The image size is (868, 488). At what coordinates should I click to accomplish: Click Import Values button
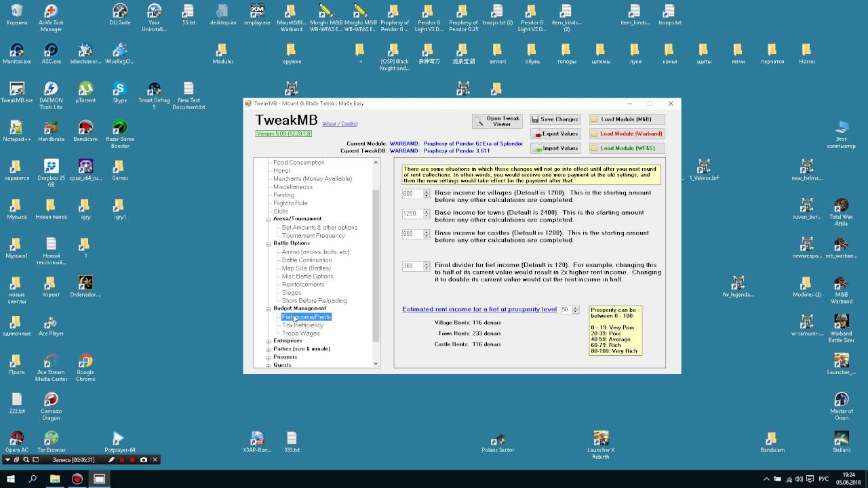[x=554, y=148]
